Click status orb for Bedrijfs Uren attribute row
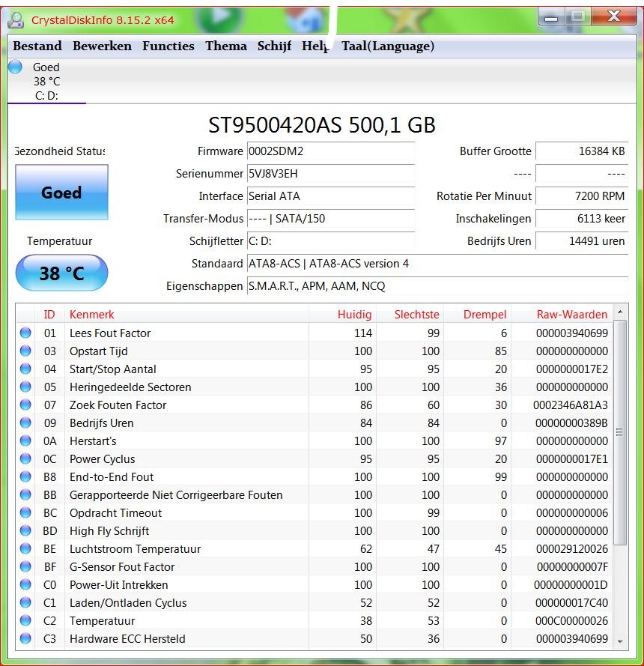This screenshot has height=666, width=644. (25, 423)
